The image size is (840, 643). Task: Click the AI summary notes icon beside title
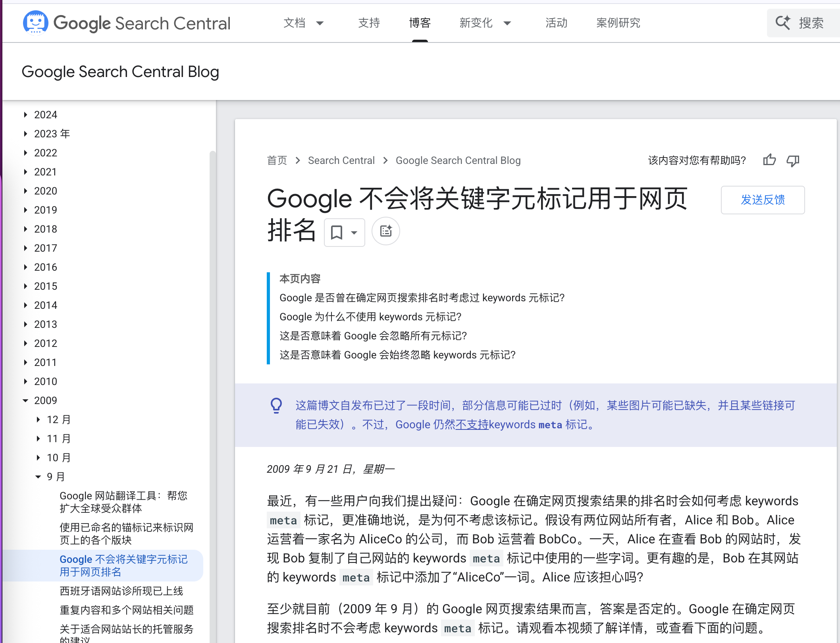click(386, 231)
